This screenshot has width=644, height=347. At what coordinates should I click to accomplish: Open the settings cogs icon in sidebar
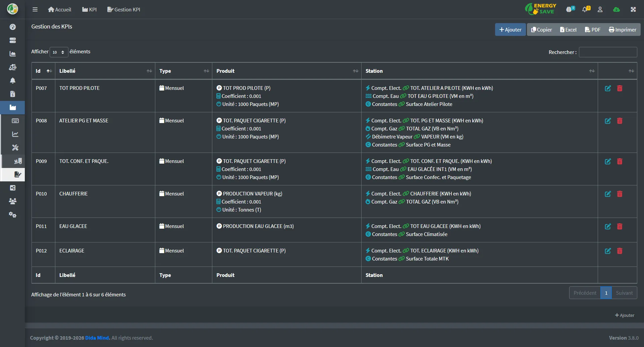point(12,215)
